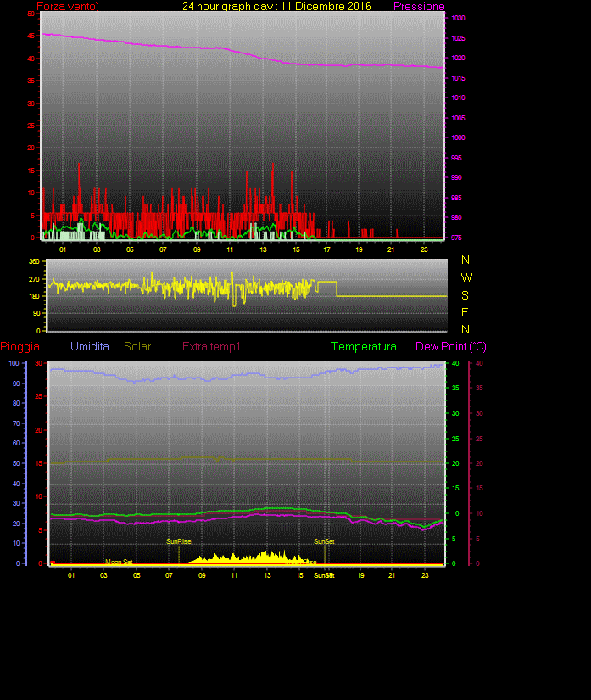Select the green 'Temperatura' legend label
Image resolution: width=591 pixels, height=700 pixels.
click(x=364, y=346)
